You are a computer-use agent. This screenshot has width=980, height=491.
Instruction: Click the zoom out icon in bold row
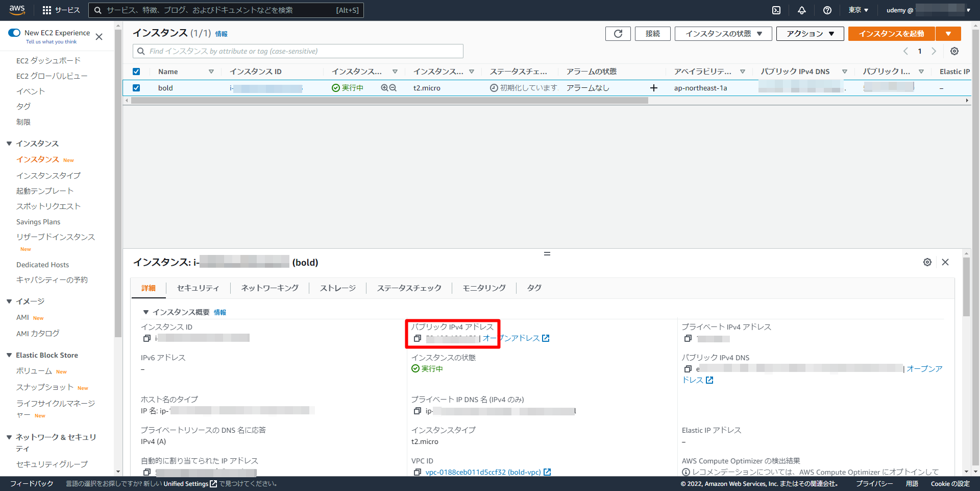coord(393,88)
